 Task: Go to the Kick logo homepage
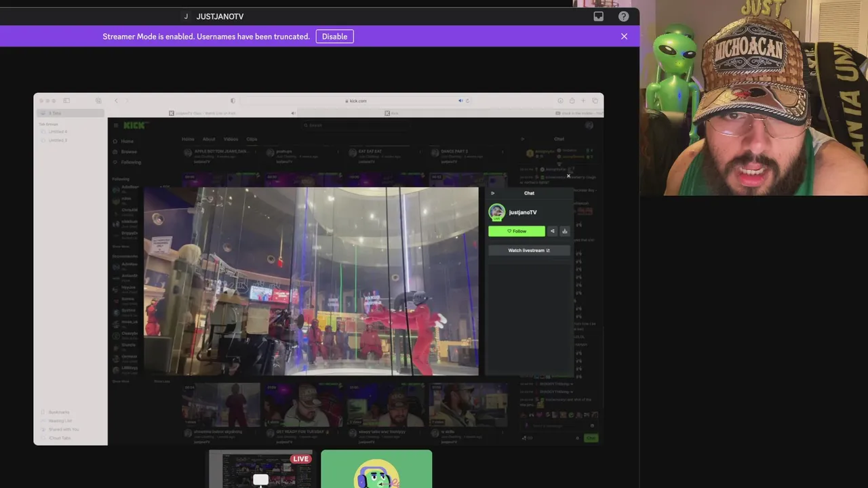(134, 125)
